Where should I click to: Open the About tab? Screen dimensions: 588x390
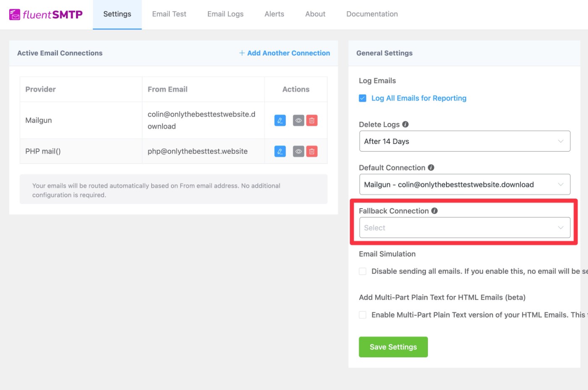point(315,14)
